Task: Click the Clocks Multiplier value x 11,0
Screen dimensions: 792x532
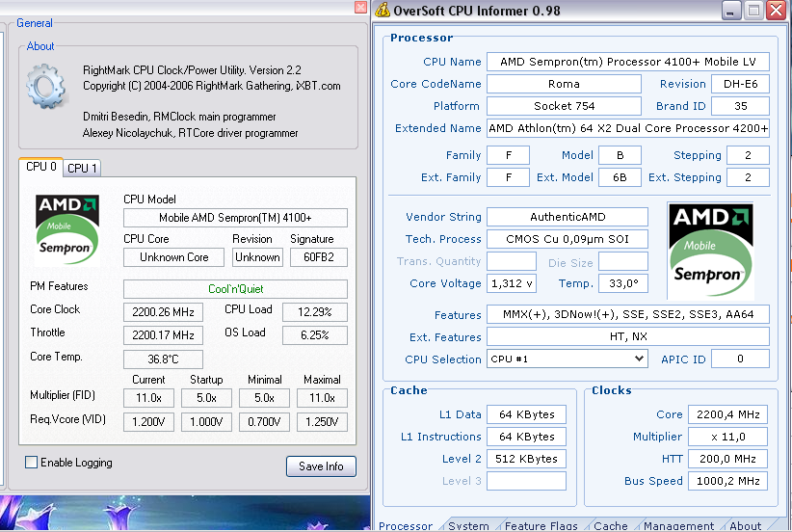Action: click(x=727, y=437)
